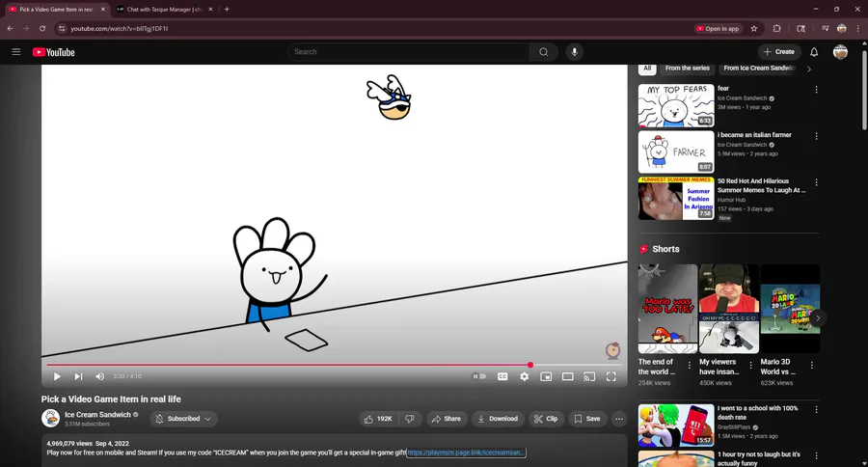
Task: Click Open in app button
Action: pyautogui.click(x=718, y=29)
